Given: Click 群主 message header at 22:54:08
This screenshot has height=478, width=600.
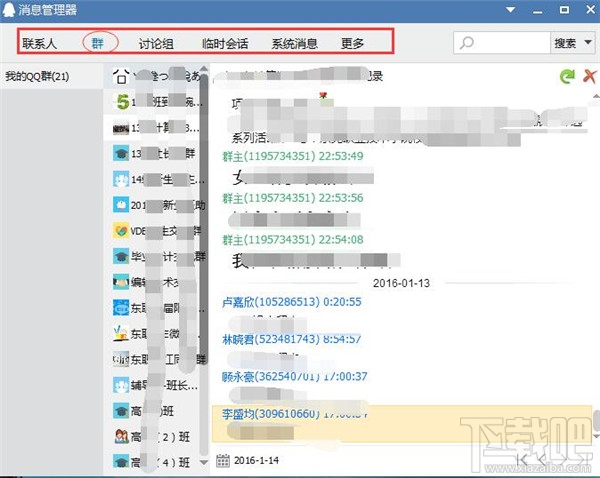Looking at the screenshot, I should click(293, 240).
